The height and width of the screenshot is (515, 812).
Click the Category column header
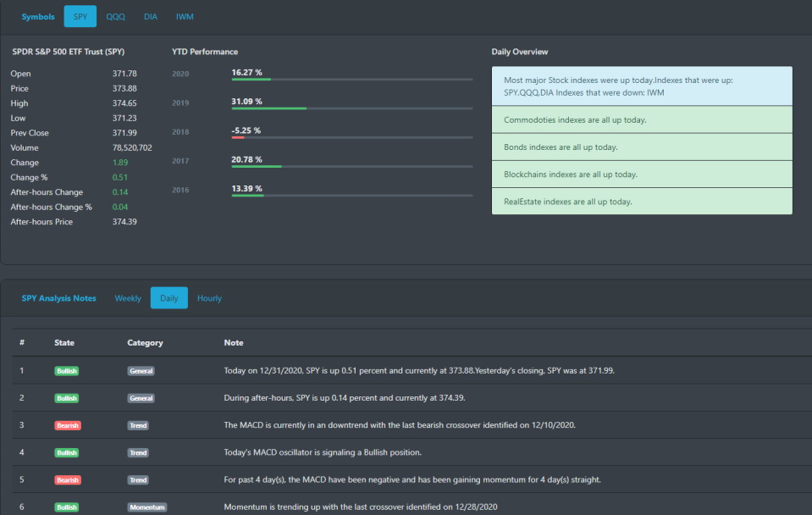145,342
